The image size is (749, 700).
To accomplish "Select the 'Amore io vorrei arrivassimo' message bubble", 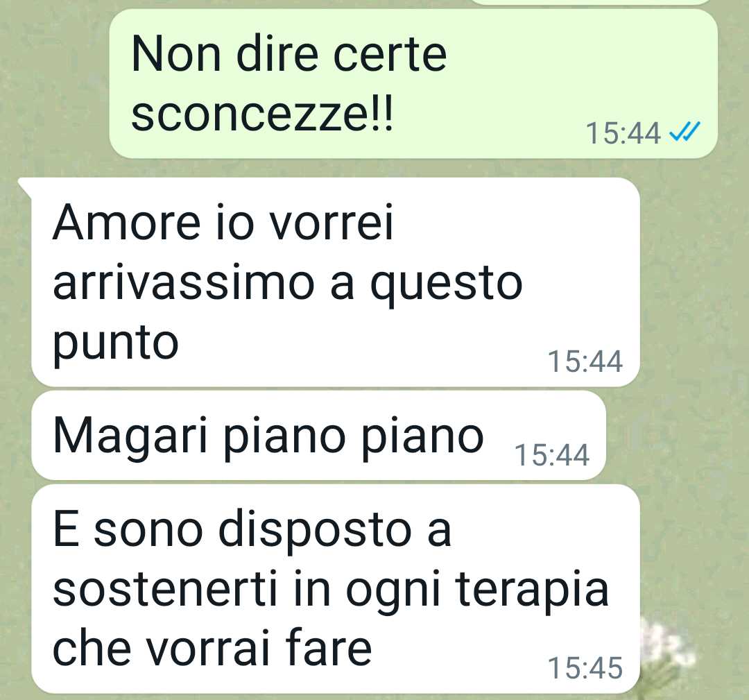I will [x=336, y=282].
